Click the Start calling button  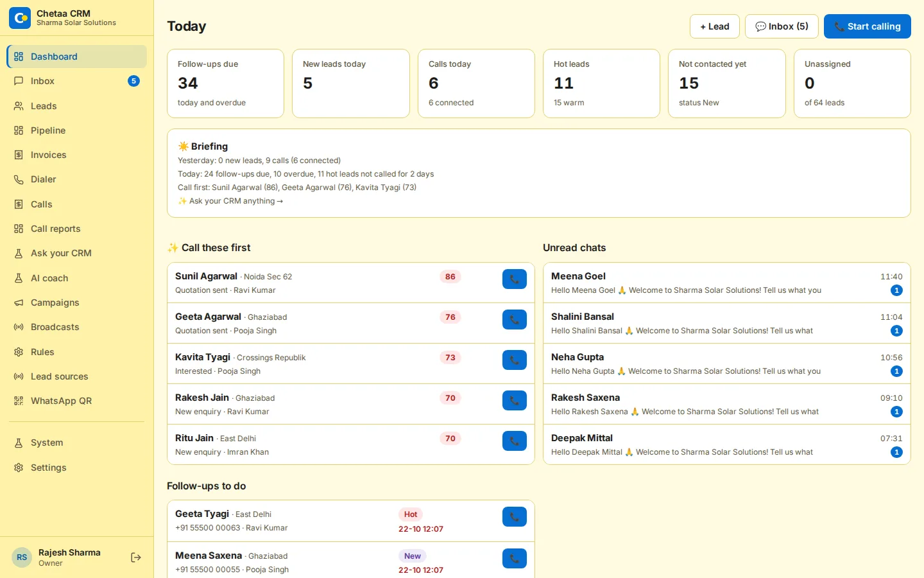(868, 26)
